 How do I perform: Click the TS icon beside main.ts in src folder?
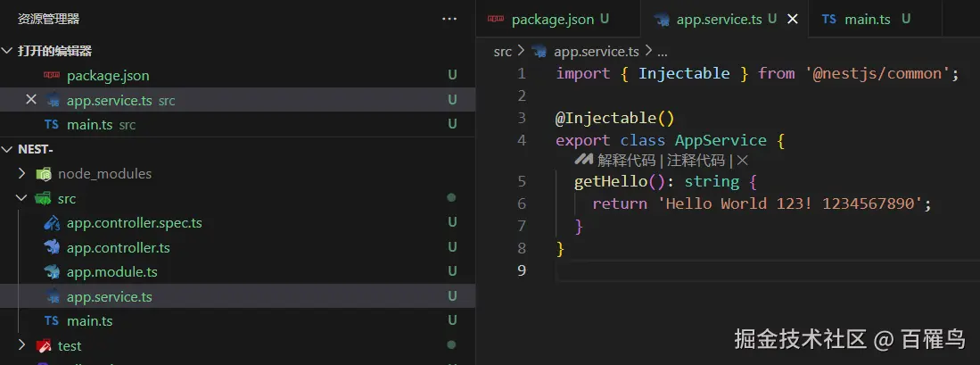click(x=52, y=320)
